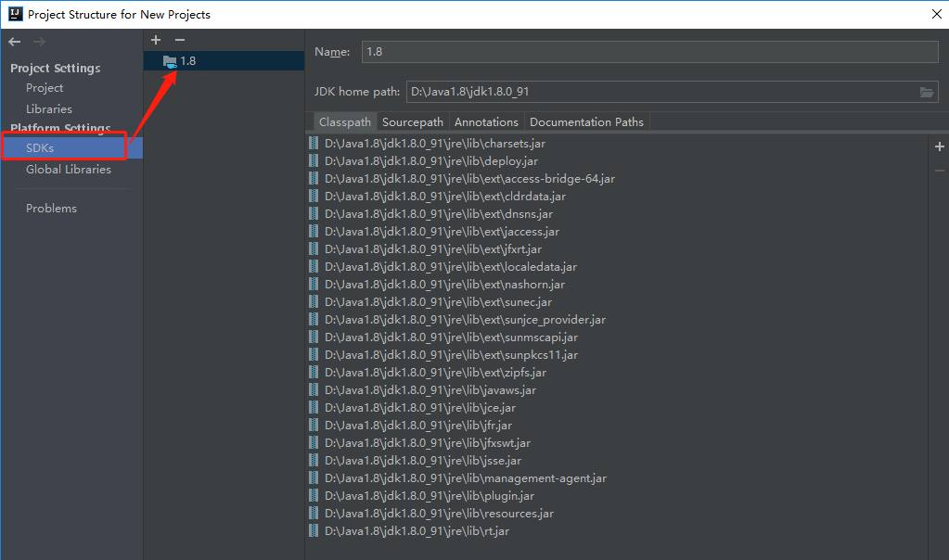The height and width of the screenshot is (560, 949).
Task: Remove a classpath entry via the minus icon
Action: click(939, 170)
